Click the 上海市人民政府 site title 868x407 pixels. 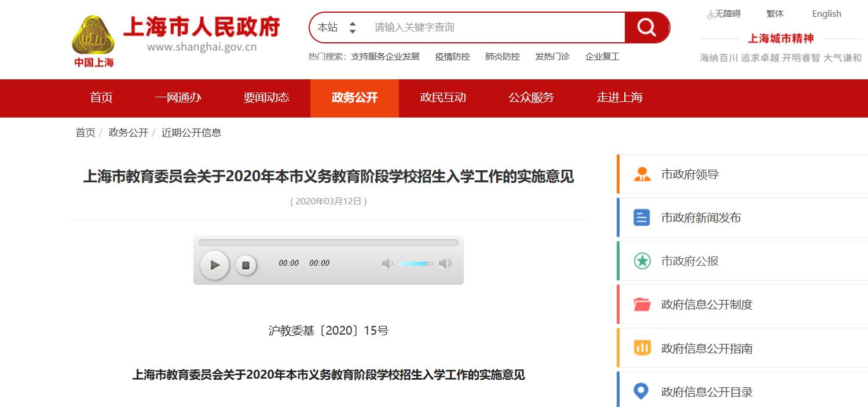202,27
